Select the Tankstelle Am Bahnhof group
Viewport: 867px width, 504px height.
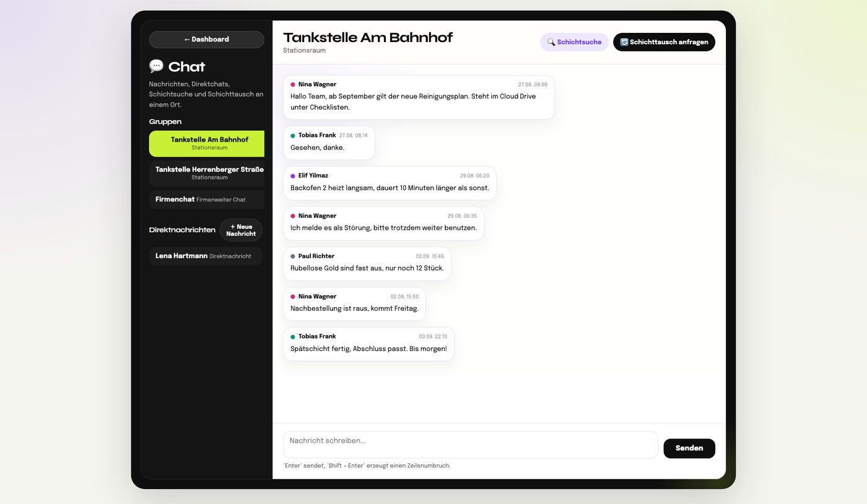pyautogui.click(x=207, y=144)
